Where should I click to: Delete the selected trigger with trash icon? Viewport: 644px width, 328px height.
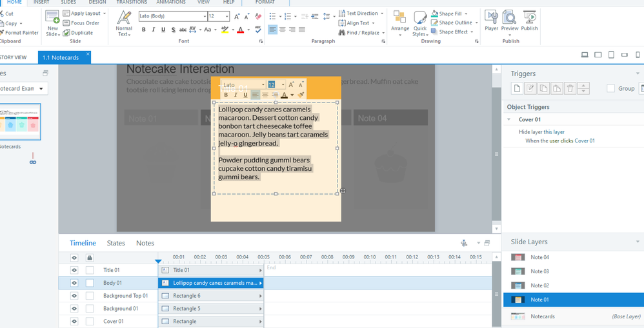[x=570, y=88]
